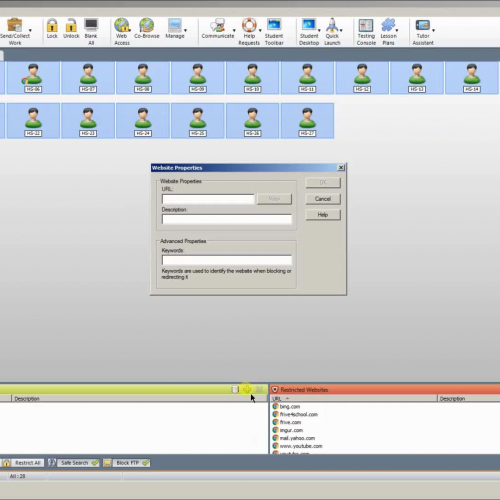Viewport: 500px width, 500px height.
Task: Select student icon HS-12
Action: tap(362, 78)
